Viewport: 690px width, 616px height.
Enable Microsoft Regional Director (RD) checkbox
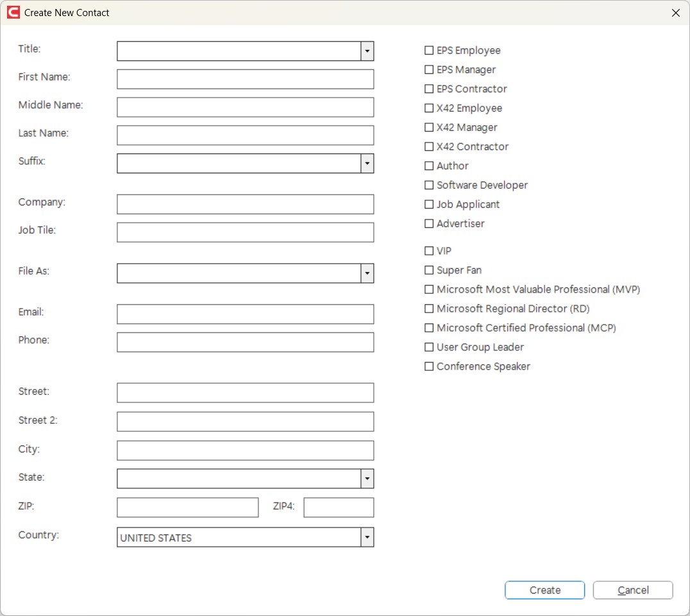tap(429, 309)
